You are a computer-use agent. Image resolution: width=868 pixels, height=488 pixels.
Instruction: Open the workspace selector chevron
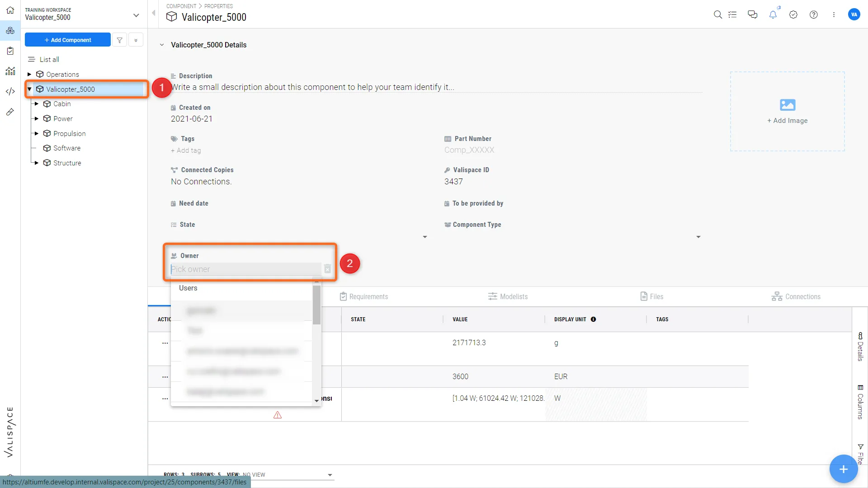pos(136,15)
